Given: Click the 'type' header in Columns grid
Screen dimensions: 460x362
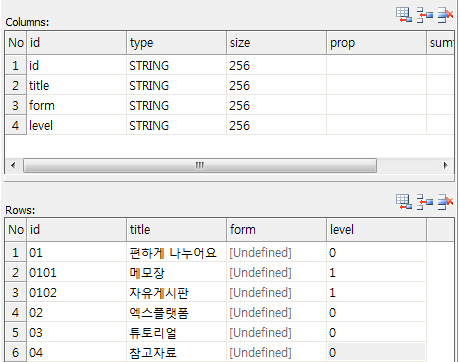Looking at the screenshot, I should click(176, 43).
